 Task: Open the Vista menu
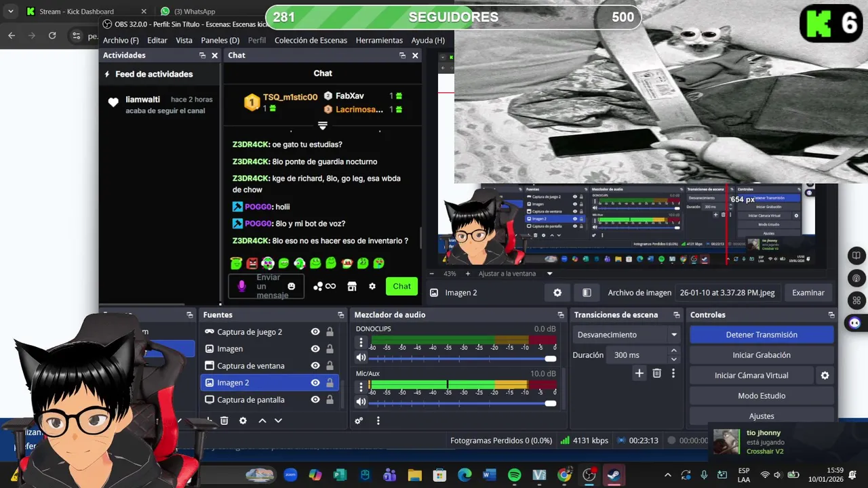pos(184,41)
